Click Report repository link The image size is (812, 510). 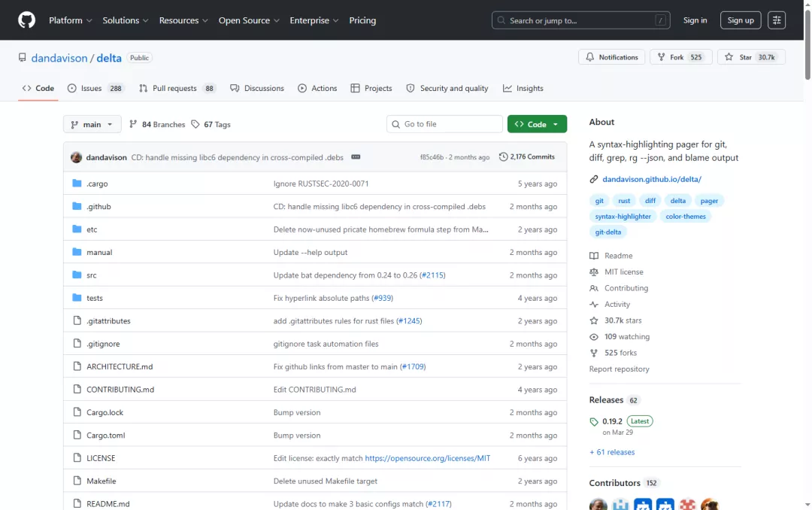pos(619,369)
